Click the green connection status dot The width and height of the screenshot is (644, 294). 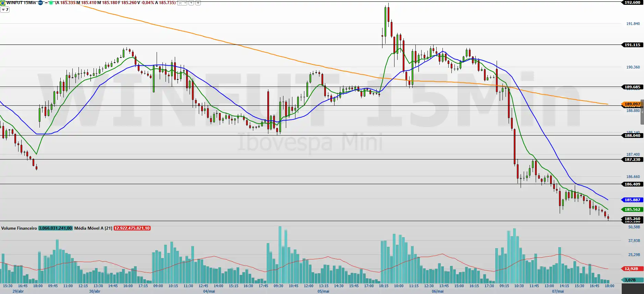pyautogui.click(x=51, y=3)
